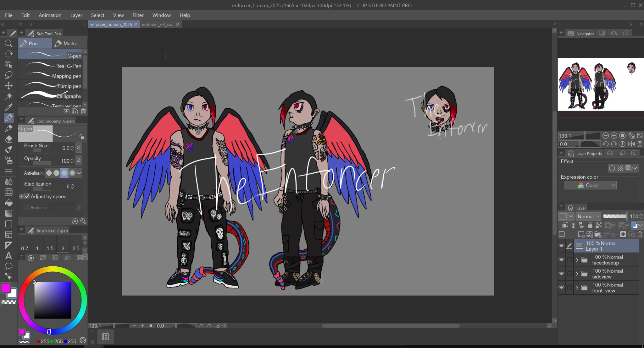The image size is (644, 348).
Task: Select the Eraser tool
Action: [x=8, y=139]
